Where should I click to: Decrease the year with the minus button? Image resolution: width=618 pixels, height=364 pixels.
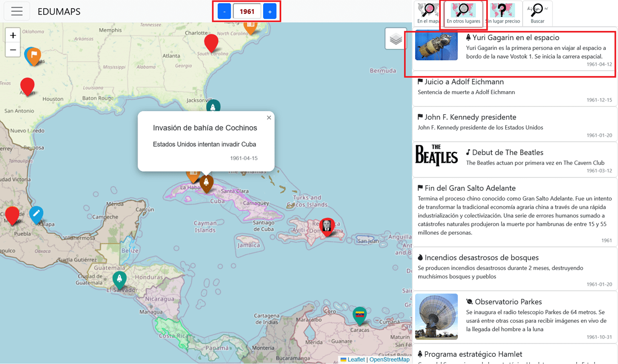(x=225, y=11)
